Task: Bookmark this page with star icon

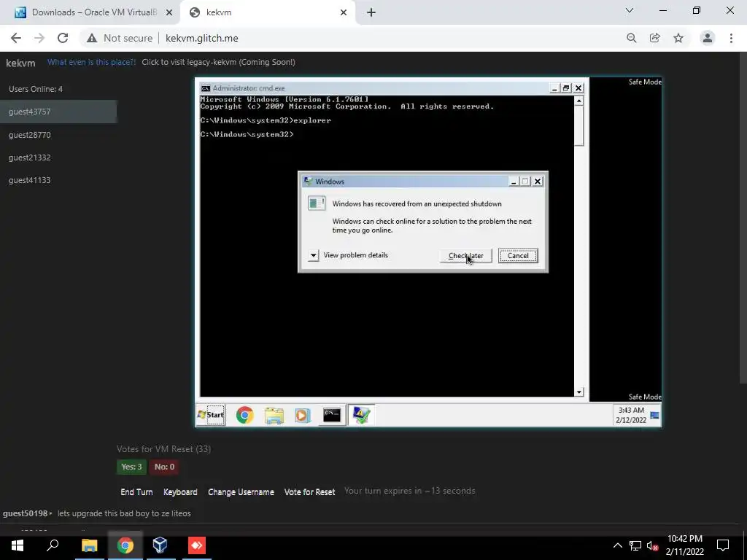Action: pyautogui.click(x=678, y=38)
